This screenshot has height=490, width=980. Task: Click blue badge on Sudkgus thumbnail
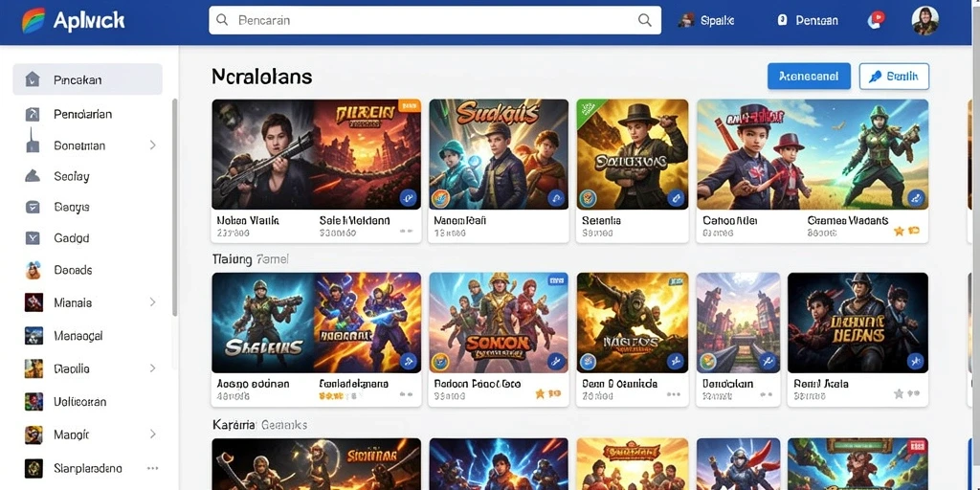pyautogui.click(x=556, y=198)
